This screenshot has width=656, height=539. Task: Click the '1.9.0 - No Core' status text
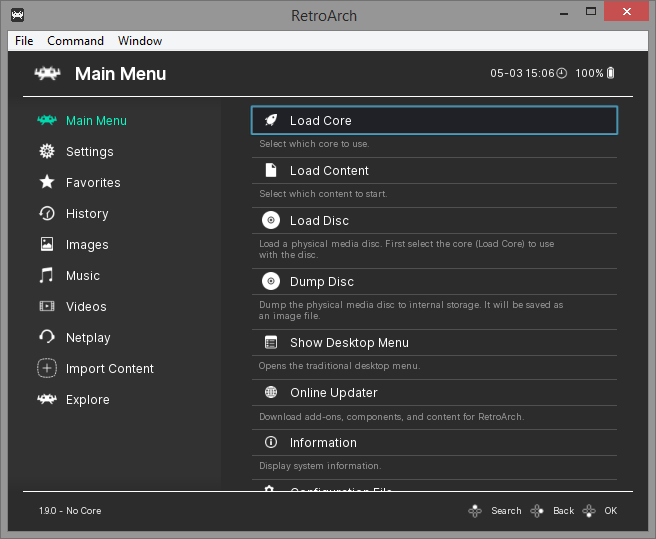click(x=70, y=511)
